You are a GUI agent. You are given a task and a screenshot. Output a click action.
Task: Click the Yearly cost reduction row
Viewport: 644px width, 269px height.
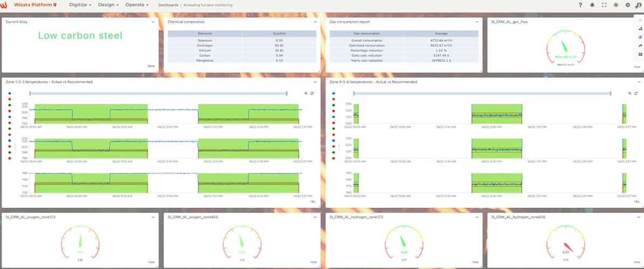pos(404,60)
